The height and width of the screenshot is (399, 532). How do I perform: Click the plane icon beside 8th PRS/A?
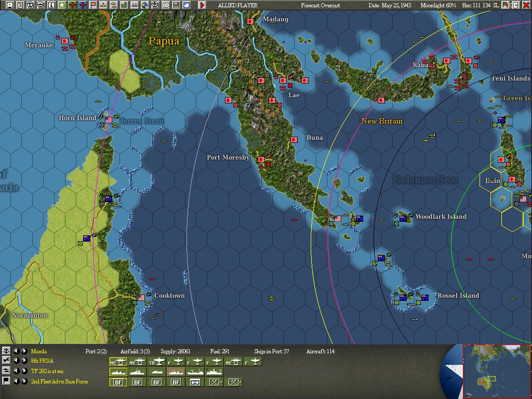[x=6, y=361]
